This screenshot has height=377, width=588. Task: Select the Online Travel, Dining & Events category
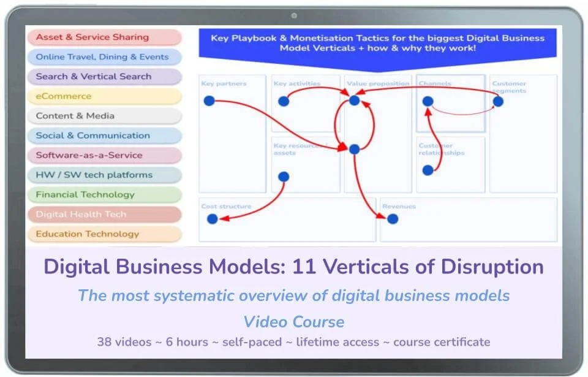104,56
